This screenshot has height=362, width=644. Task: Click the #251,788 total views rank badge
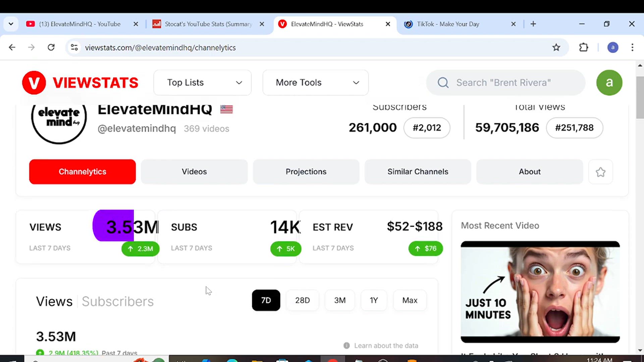[x=574, y=128]
